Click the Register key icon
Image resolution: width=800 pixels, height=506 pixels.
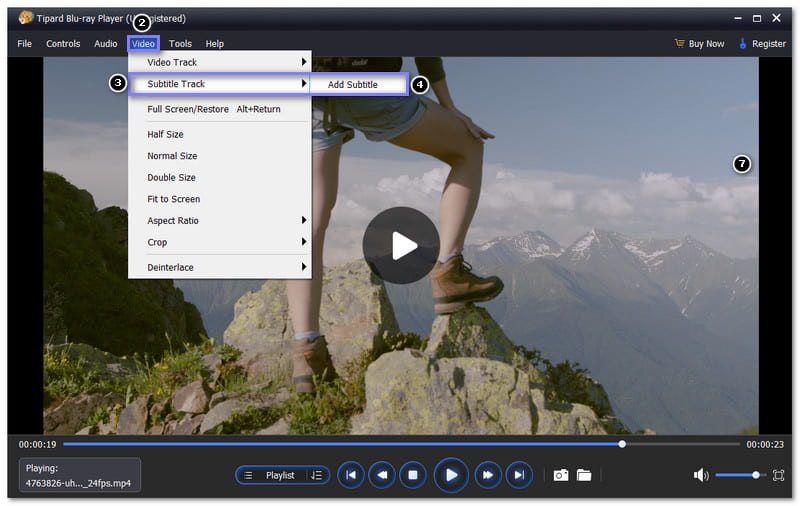pos(743,43)
